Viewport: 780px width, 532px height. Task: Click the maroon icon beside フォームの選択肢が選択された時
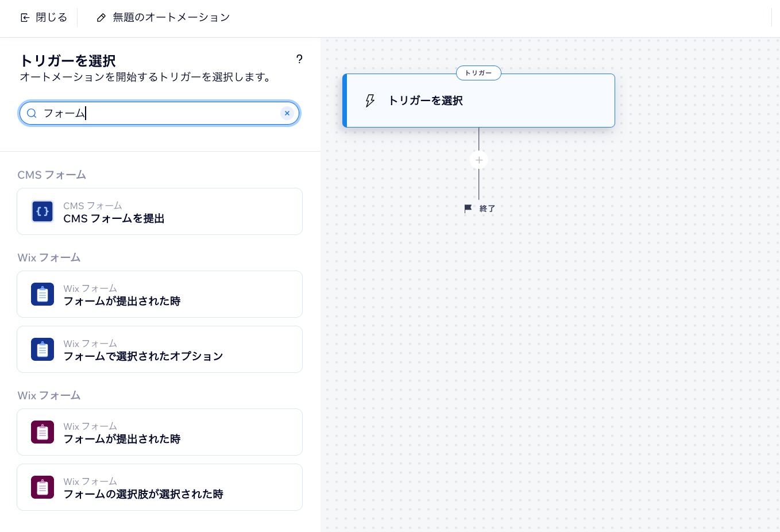tap(43, 487)
